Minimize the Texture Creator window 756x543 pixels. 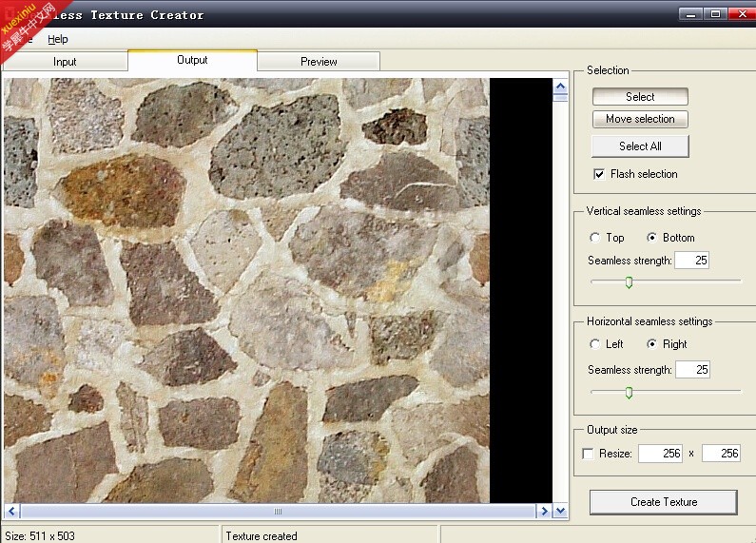(x=690, y=14)
